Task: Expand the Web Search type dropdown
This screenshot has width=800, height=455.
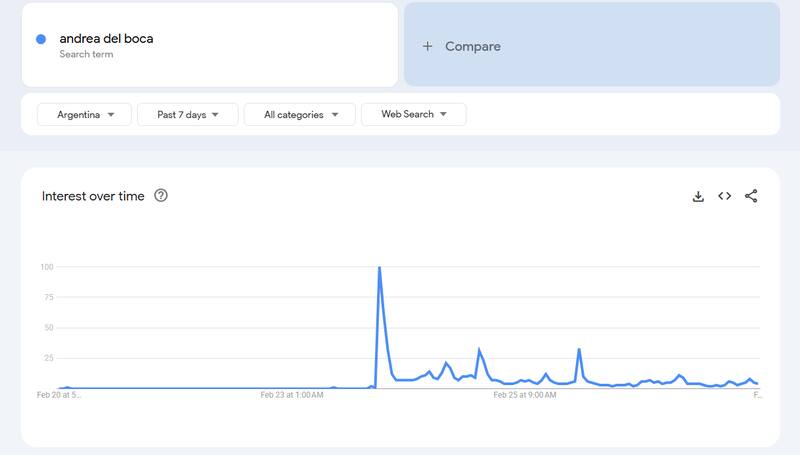Action: click(413, 115)
